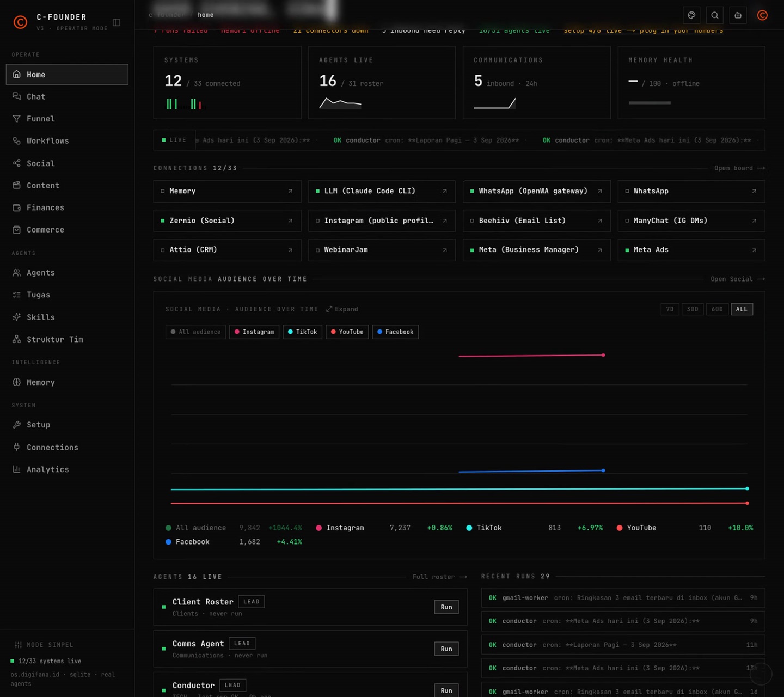Run the Client Roster agent
The height and width of the screenshot is (697, 784).
pos(446,607)
